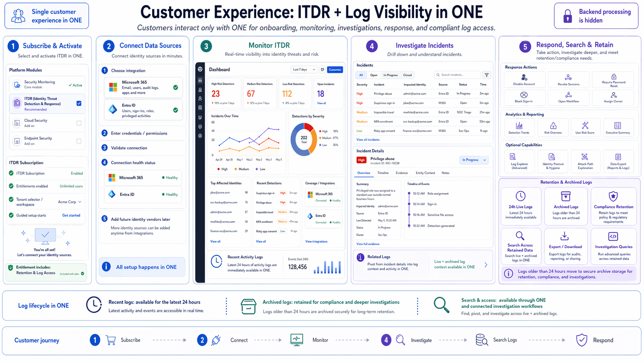The image size is (644, 362).
Task: Open the 24h Live Logs clock icon
Action: click(520, 196)
